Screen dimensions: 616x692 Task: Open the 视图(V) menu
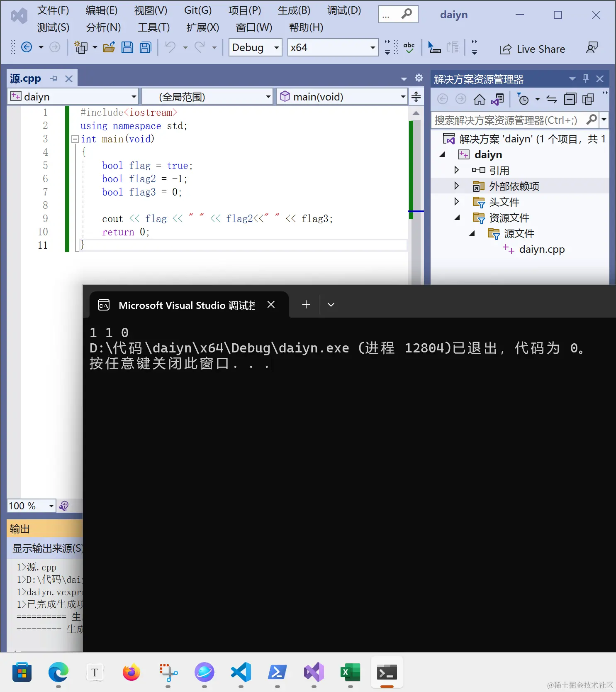[151, 10]
